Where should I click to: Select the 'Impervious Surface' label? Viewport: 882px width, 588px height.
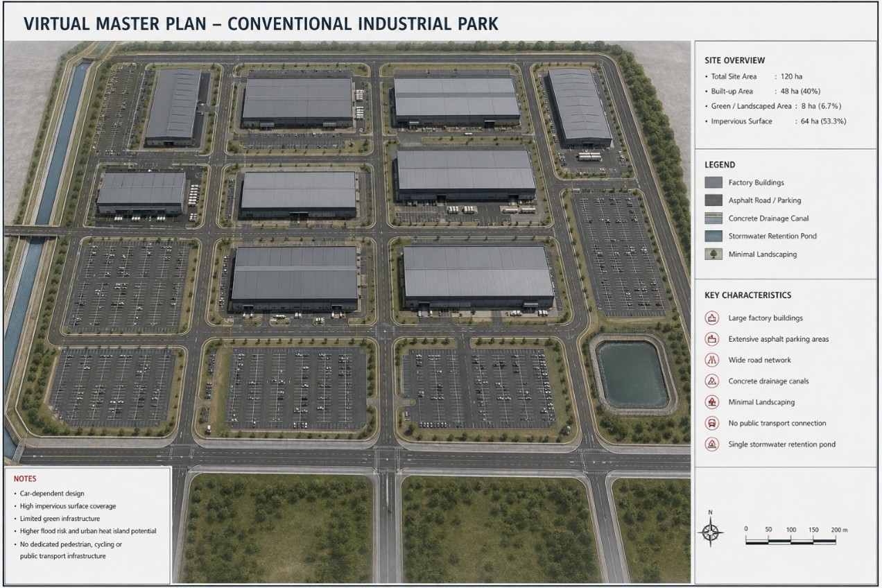[741, 121]
